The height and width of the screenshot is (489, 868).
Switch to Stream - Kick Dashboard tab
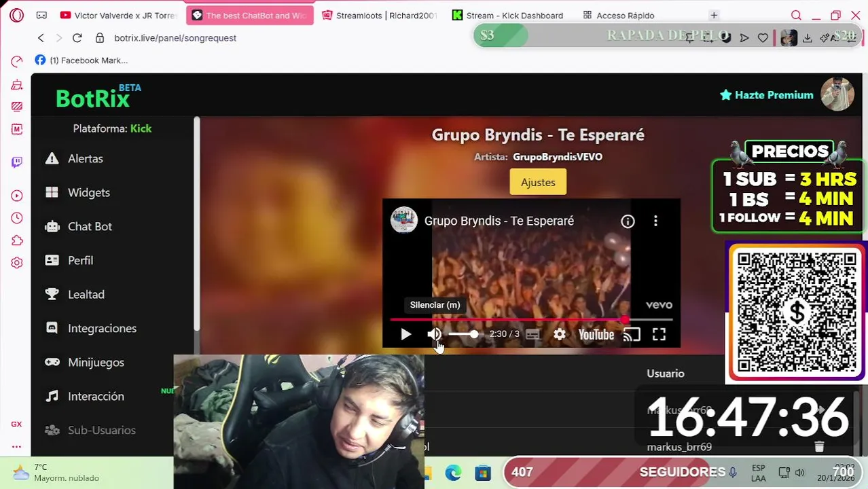pos(509,15)
